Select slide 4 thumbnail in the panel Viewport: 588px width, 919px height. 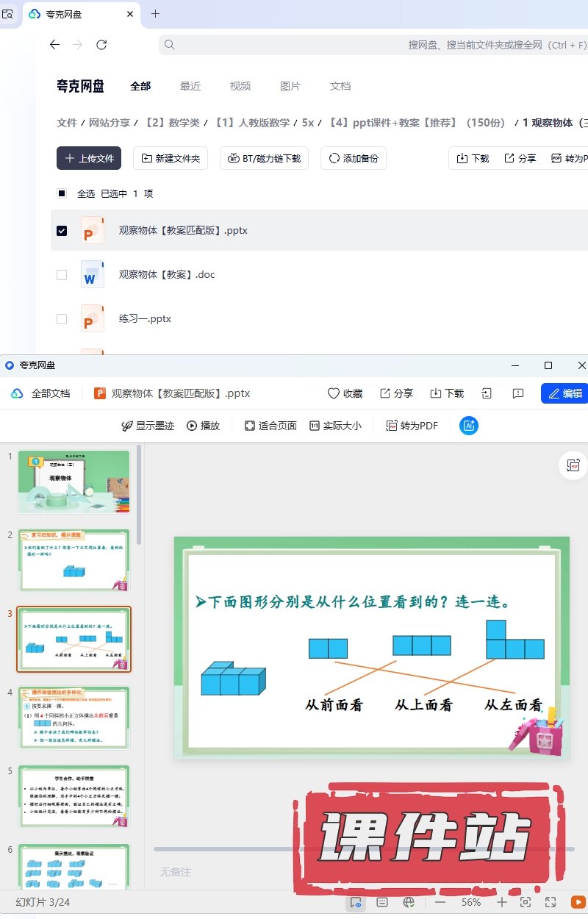(x=74, y=718)
